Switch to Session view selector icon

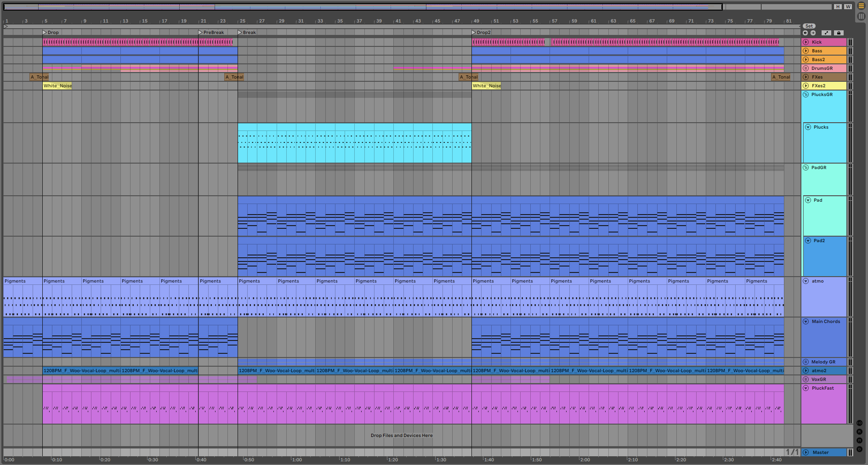click(861, 16)
